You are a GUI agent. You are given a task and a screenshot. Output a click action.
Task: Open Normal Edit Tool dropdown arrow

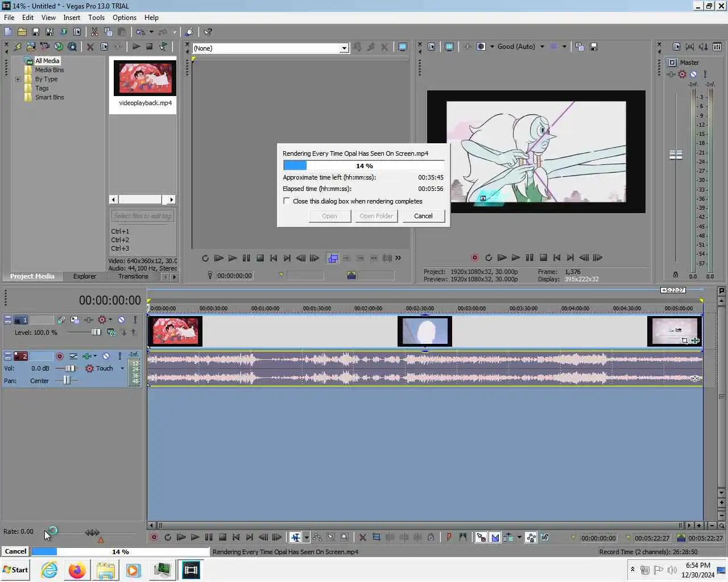(307, 537)
